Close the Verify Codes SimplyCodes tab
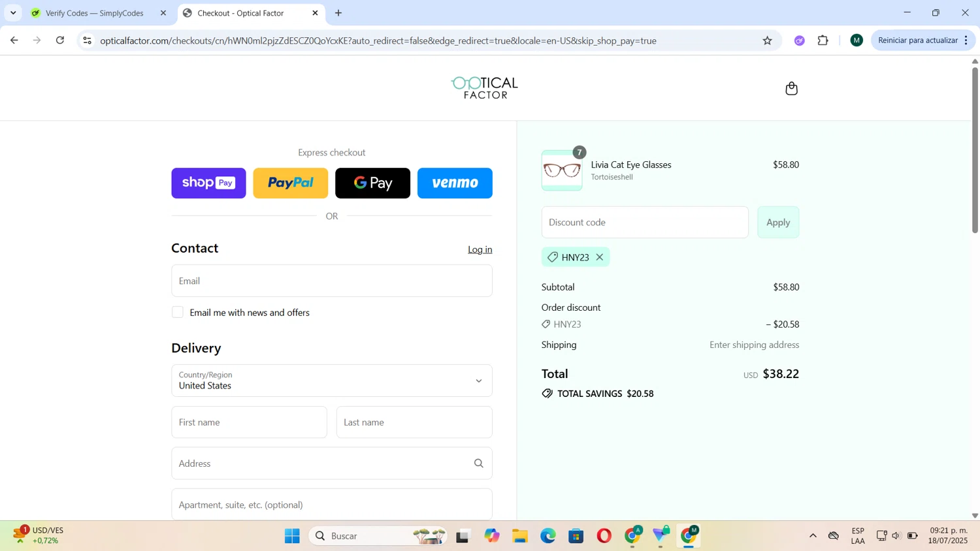980x551 pixels. click(163, 13)
